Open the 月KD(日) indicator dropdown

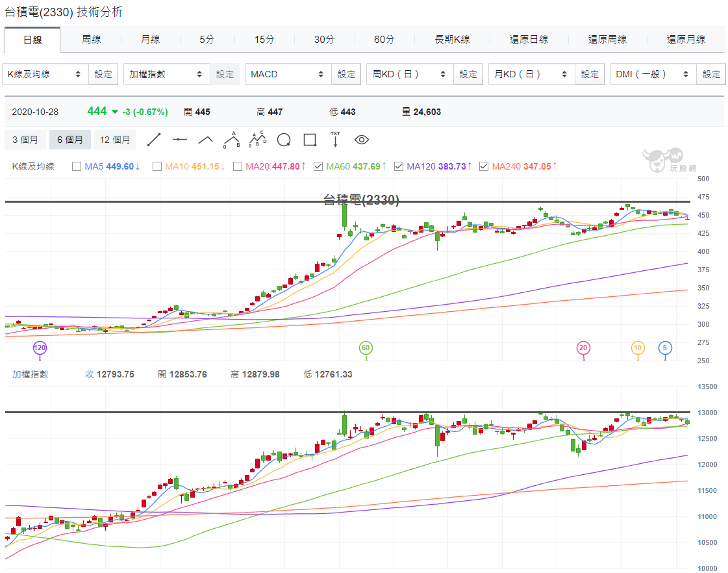(x=532, y=74)
